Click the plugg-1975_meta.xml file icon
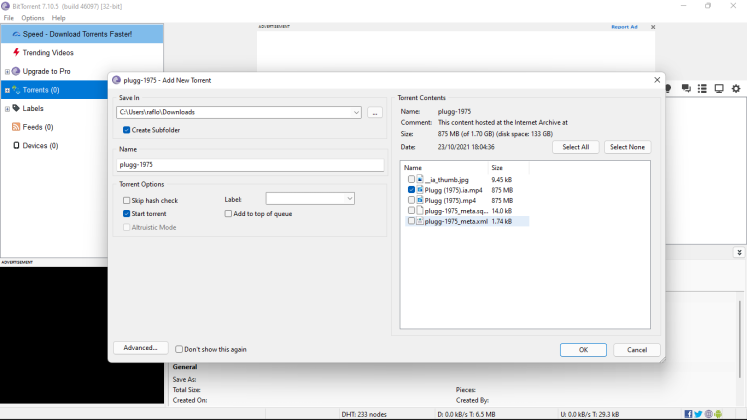Viewport: 747px width, 420px height. click(x=420, y=221)
